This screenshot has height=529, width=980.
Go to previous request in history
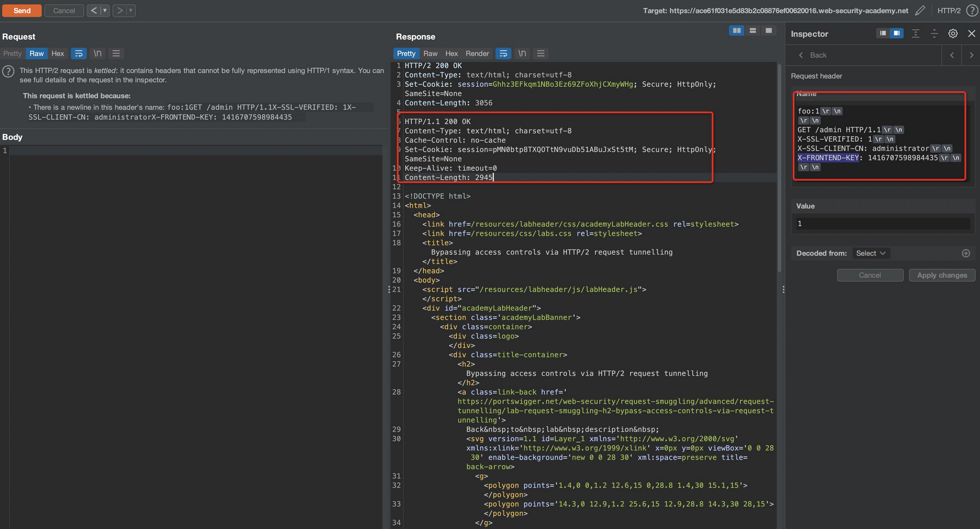tap(94, 11)
